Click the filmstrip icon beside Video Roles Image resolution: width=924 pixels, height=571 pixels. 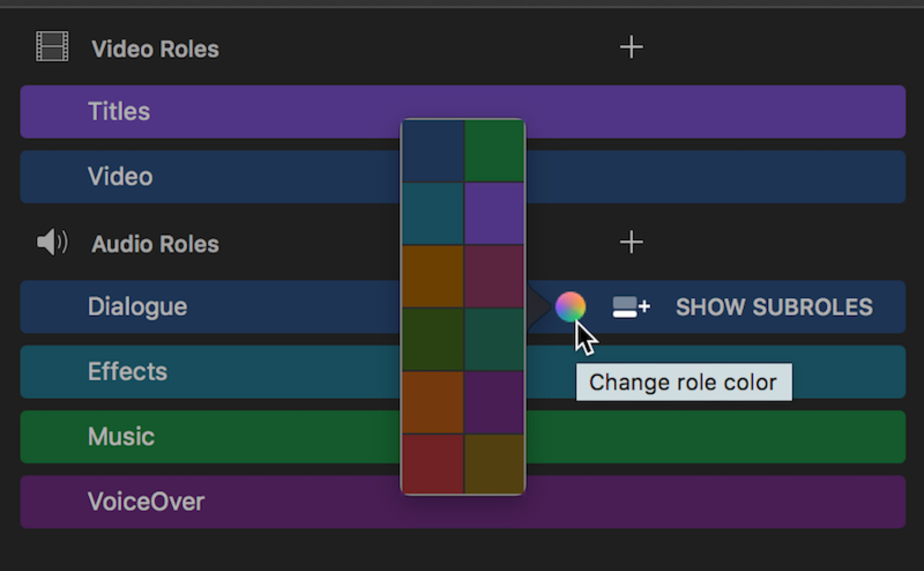tap(52, 46)
